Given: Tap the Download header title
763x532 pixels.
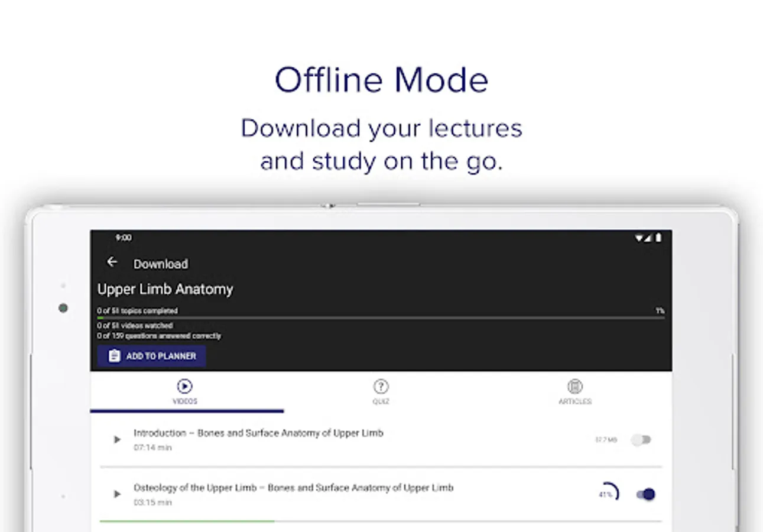Looking at the screenshot, I should (x=161, y=264).
